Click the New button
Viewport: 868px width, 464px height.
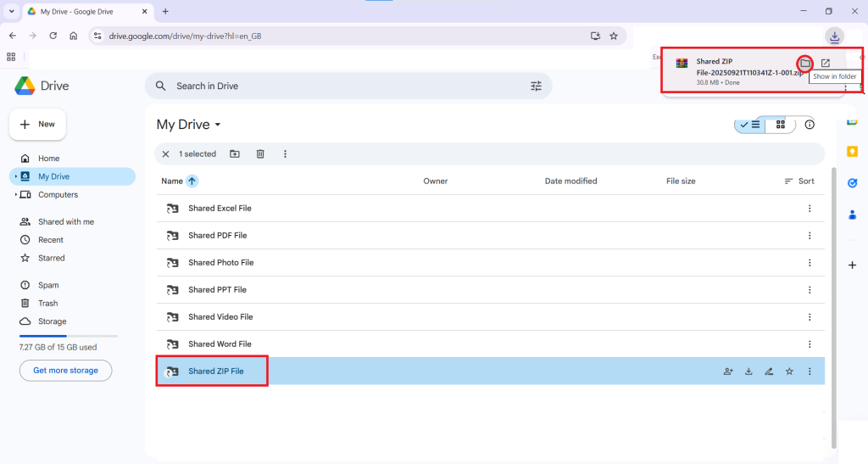point(37,125)
